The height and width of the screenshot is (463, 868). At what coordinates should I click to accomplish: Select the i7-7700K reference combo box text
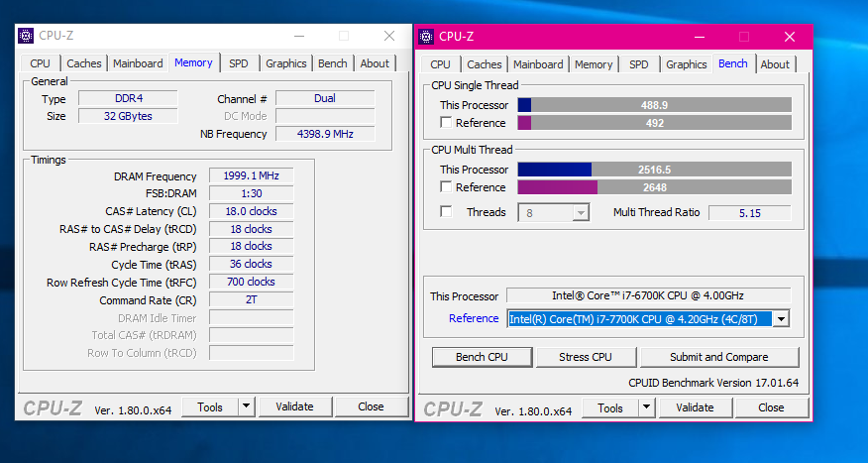point(639,318)
